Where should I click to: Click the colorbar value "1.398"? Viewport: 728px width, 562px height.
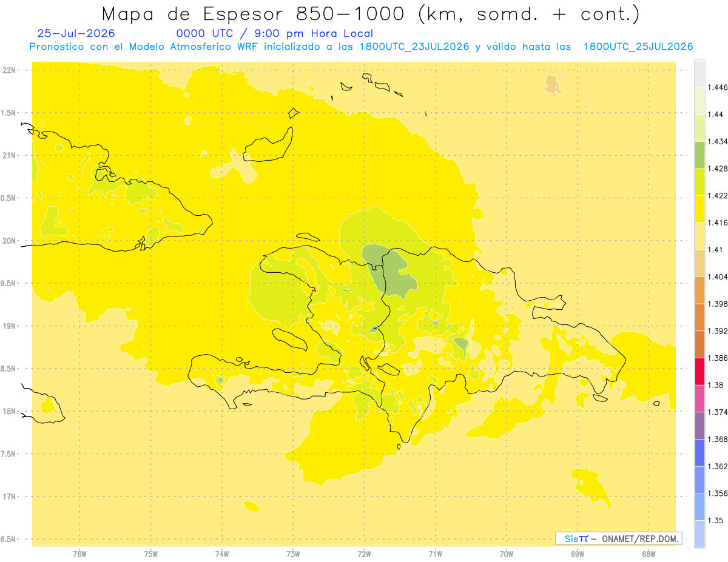coord(719,304)
